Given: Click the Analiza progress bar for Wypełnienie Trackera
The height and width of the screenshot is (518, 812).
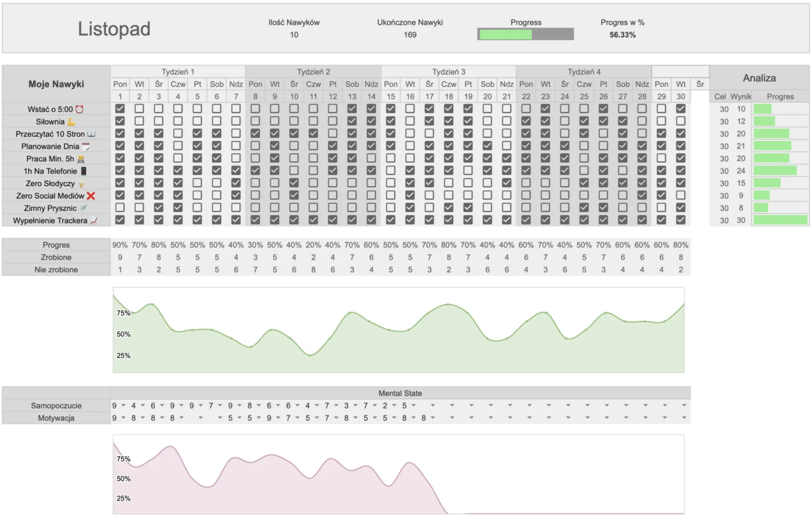Looking at the screenshot, I should [x=781, y=220].
